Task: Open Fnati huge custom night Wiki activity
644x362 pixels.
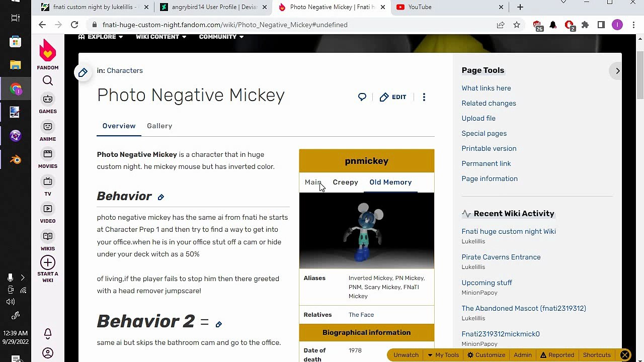Action: (509, 231)
